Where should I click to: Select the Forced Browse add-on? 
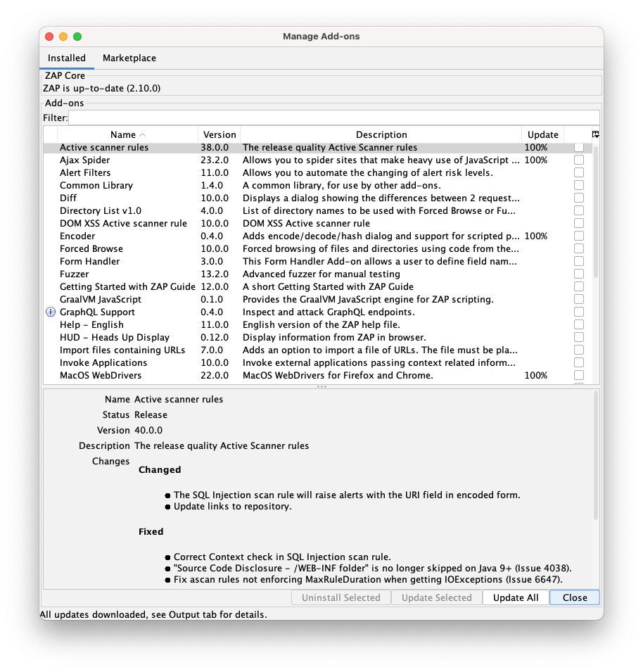pyautogui.click(x=91, y=248)
